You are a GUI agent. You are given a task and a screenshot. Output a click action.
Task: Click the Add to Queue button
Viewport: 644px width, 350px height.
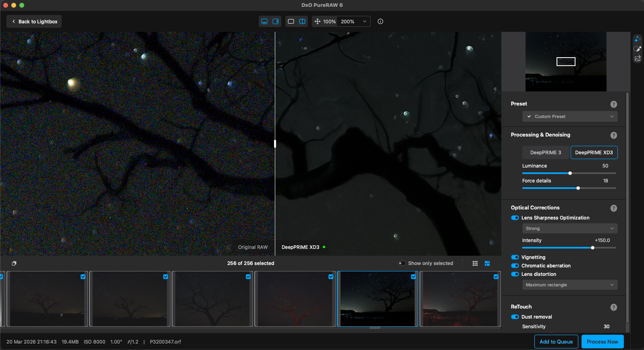tap(556, 342)
